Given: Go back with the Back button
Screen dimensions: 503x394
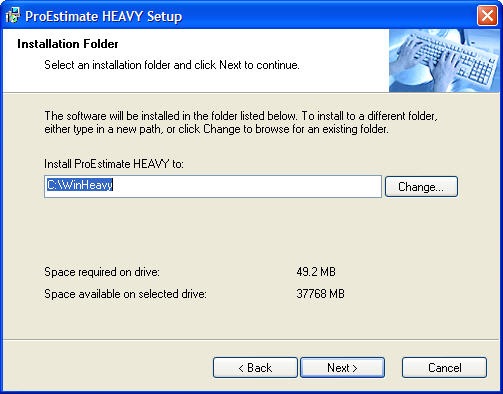Looking at the screenshot, I should coord(255,368).
